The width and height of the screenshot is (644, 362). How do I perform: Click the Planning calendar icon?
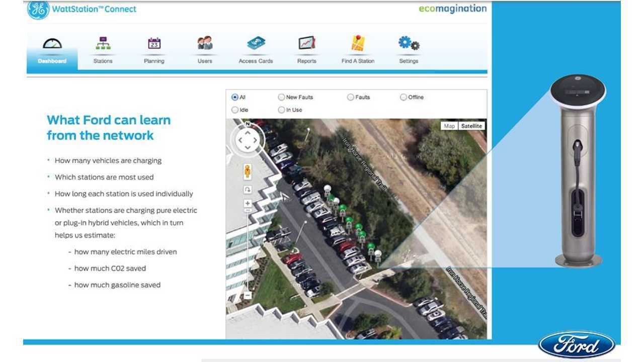pos(154,44)
